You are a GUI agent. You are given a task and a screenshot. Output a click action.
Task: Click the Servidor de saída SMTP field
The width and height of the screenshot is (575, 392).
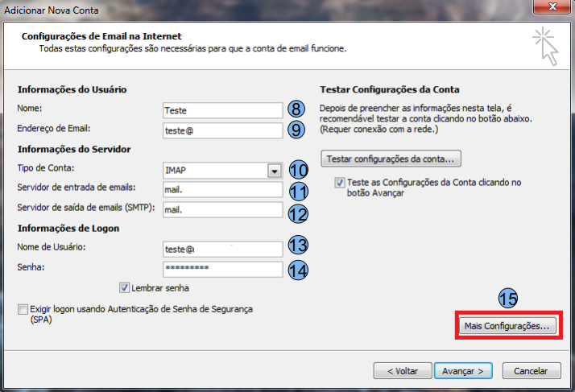[x=221, y=210]
